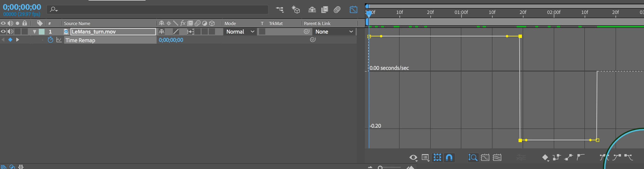Image resolution: width=644 pixels, height=169 pixels.
Task: Click the layer search input field
Action: click(158, 10)
